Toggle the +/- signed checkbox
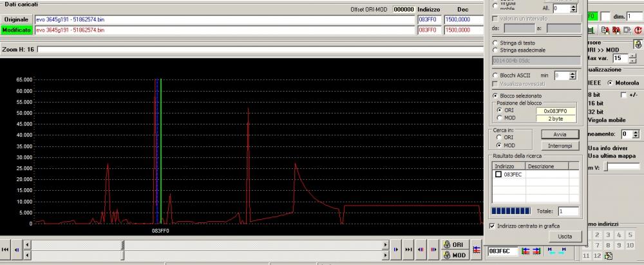 point(624,95)
